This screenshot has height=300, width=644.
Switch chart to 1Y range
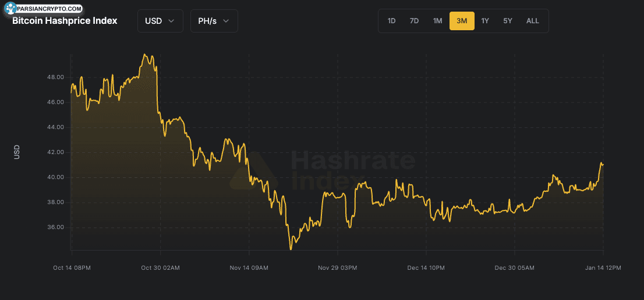click(485, 21)
